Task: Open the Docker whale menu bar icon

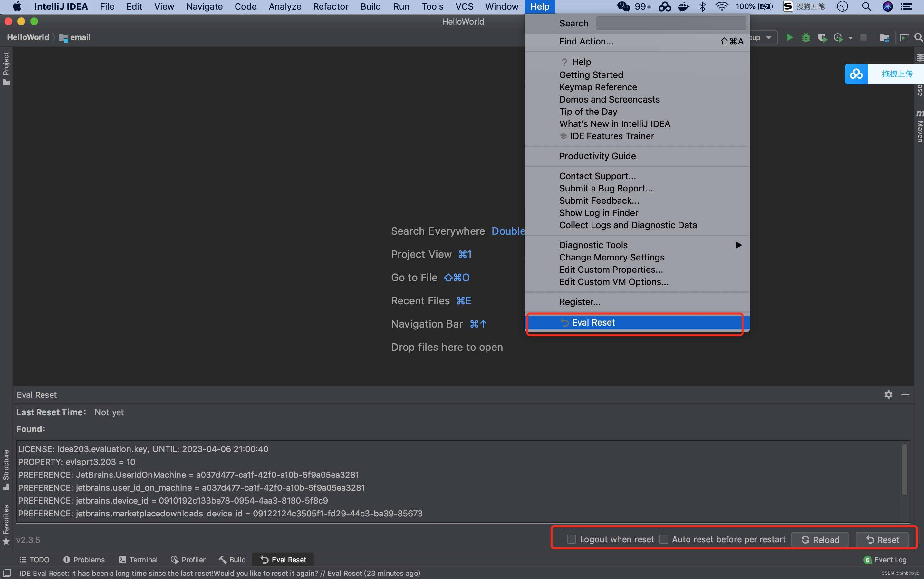Action: (x=683, y=6)
